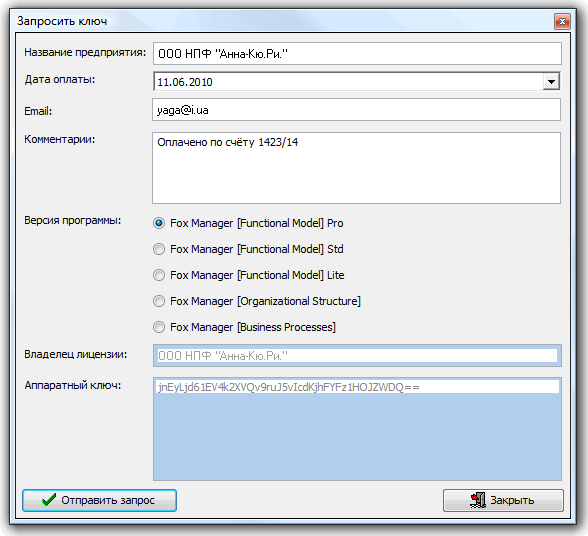Click the Fox Manager [Organizational Structure] label text
Image resolution: width=588 pixels, height=536 pixels.
point(265,301)
